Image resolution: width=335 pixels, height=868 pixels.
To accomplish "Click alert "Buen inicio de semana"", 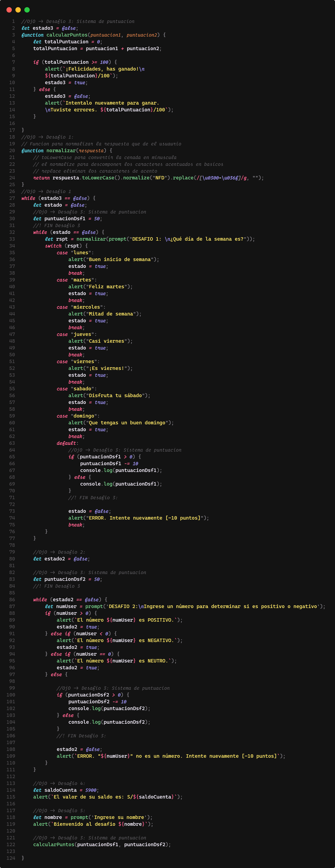I will (114, 259).
